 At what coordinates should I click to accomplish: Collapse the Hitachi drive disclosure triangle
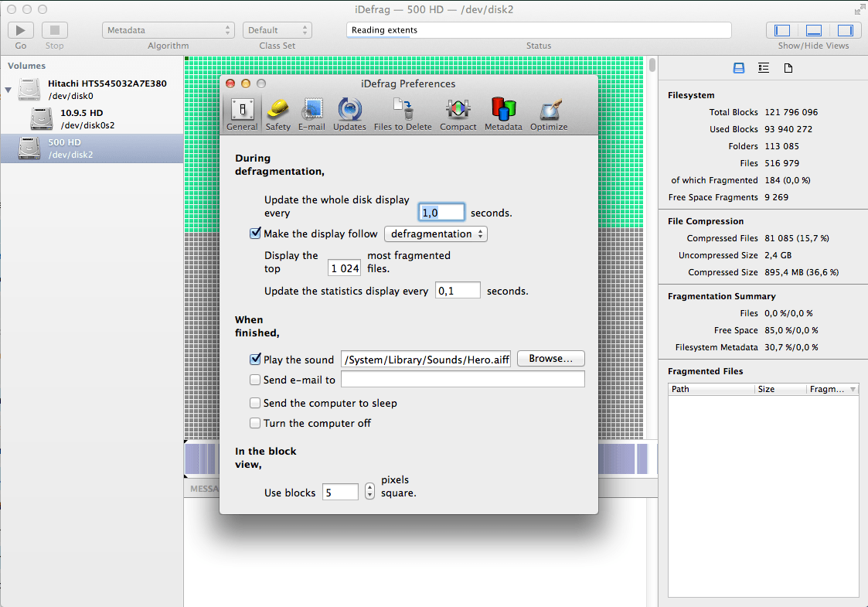(x=9, y=90)
